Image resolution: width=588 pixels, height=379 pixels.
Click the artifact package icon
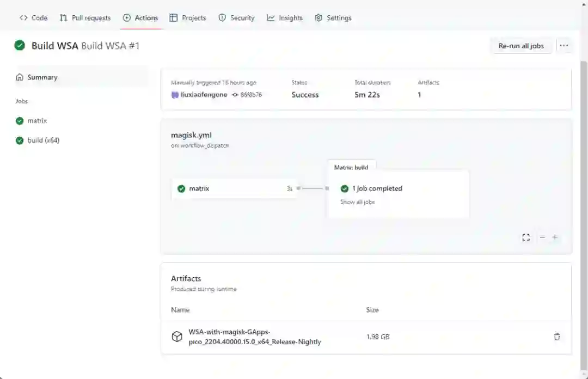pos(177,337)
